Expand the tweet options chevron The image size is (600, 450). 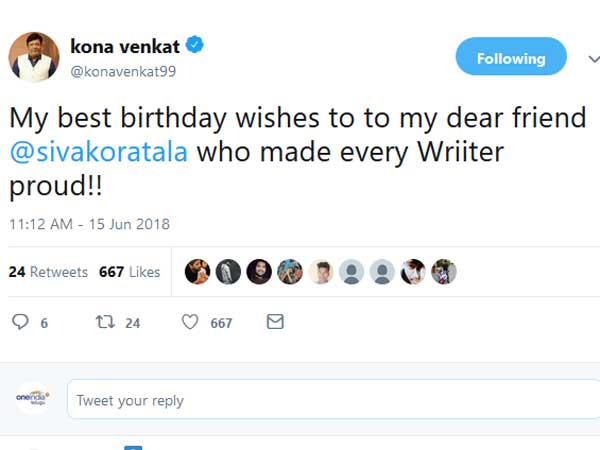(x=590, y=58)
